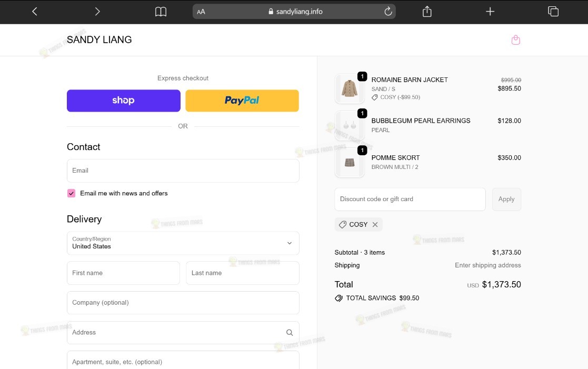
Task: Select the Bubblegum Pearl Earrings thumbnail
Action: (x=350, y=125)
